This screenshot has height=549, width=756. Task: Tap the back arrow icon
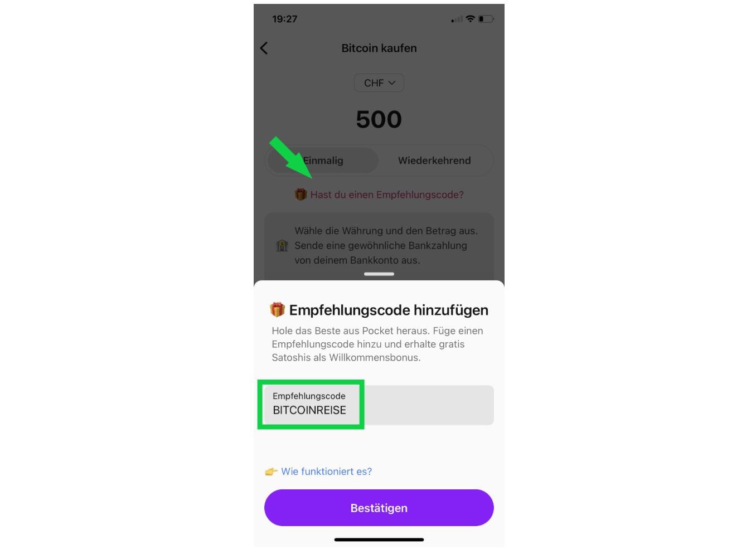(x=264, y=48)
